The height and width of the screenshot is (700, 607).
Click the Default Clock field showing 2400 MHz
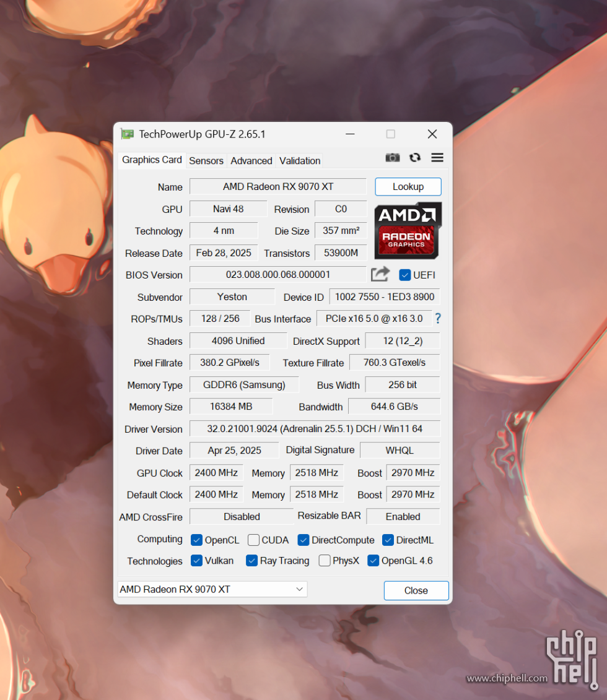pos(216,495)
